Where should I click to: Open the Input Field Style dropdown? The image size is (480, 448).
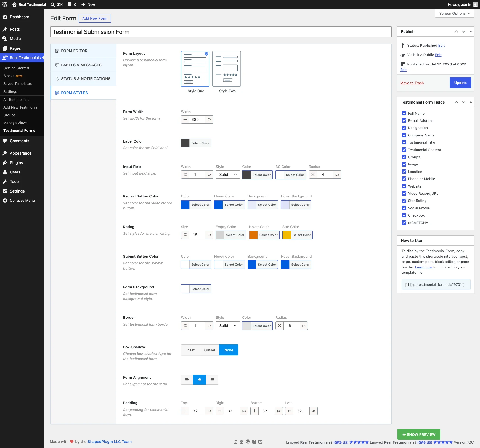click(x=228, y=175)
